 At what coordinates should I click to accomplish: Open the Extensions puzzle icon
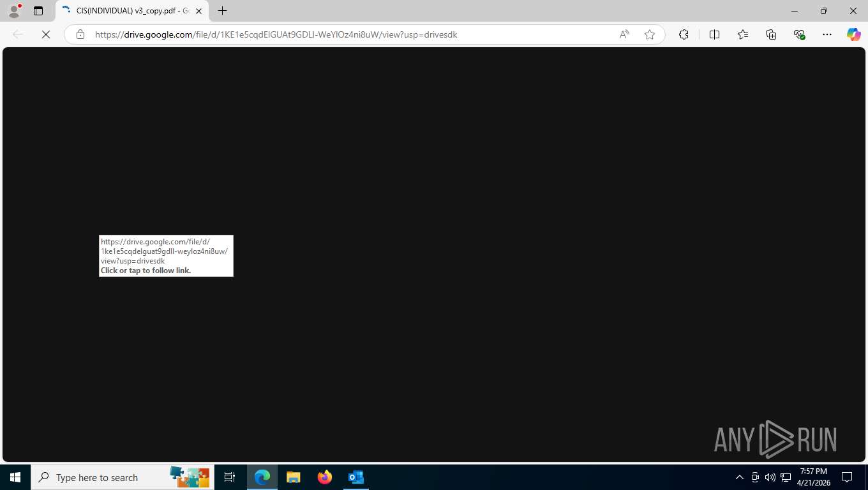[x=684, y=34]
